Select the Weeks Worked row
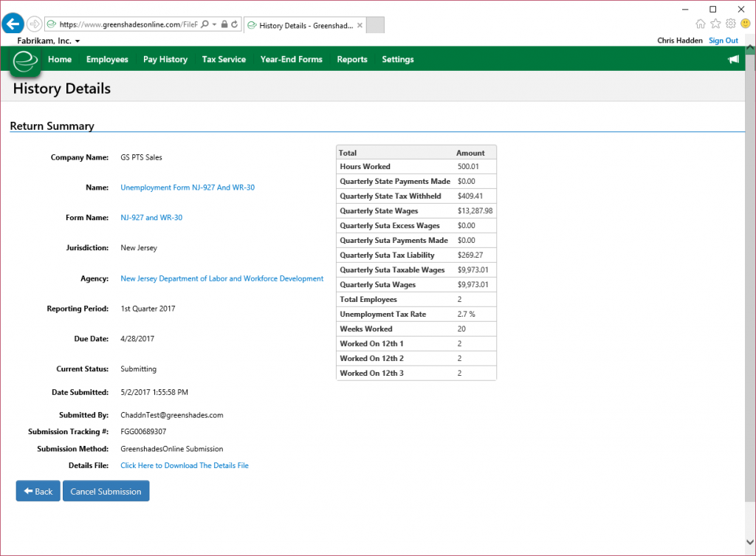The height and width of the screenshot is (556, 756). pos(416,329)
